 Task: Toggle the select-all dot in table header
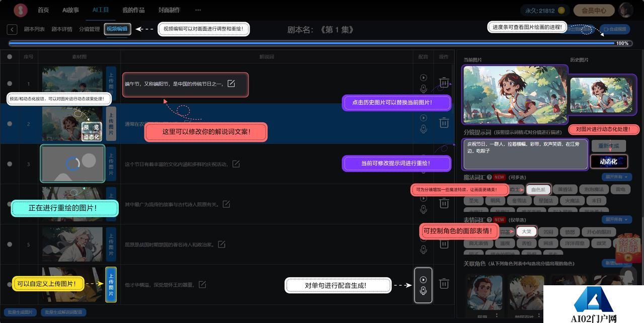pyautogui.click(x=10, y=57)
